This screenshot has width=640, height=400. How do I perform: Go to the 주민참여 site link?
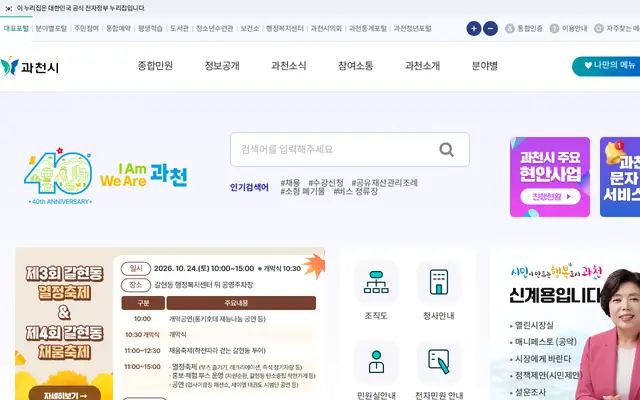(x=87, y=29)
